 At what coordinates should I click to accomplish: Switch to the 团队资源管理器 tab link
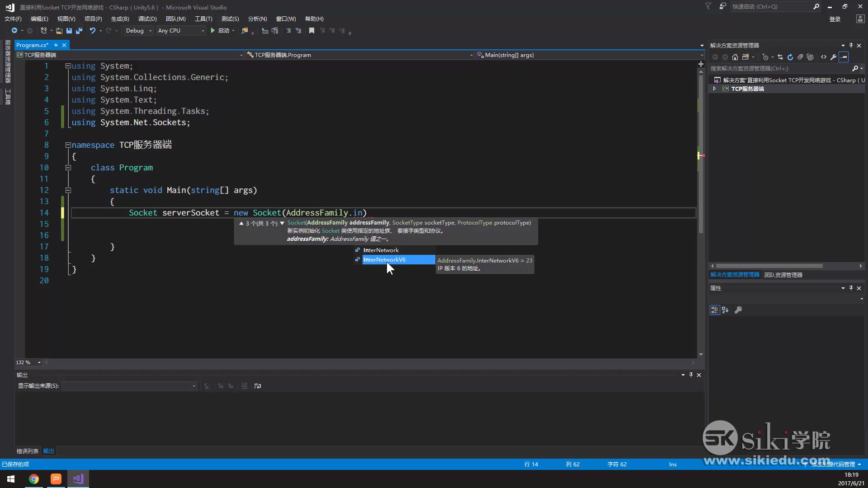point(783,275)
